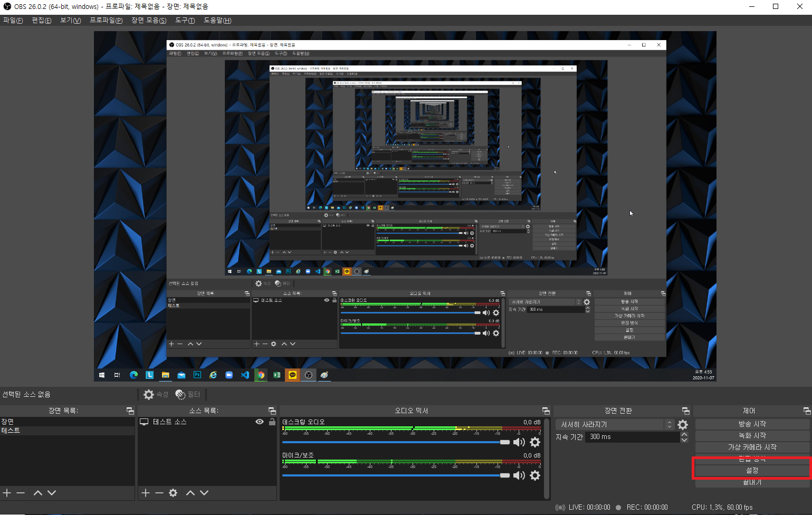This screenshot has height=515, width=812.
Task: Add a new scene with the plus icon
Action: tap(7, 493)
